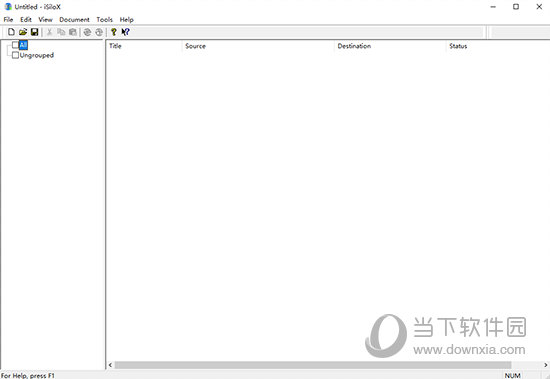Click the Save floppy disk icon
The width and height of the screenshot is (550, 379).
point(34,32)
